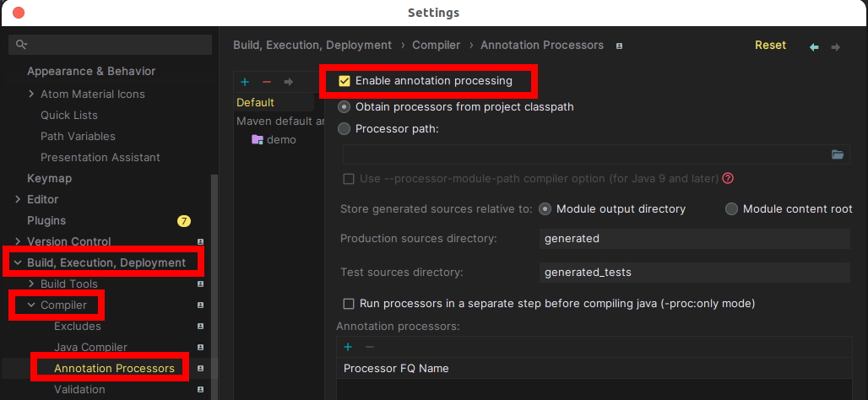The image size is (868, 400).
Task: Enable Run processors in a separate step checkbox
Action: pyautogui.click(x=349, y=304)
